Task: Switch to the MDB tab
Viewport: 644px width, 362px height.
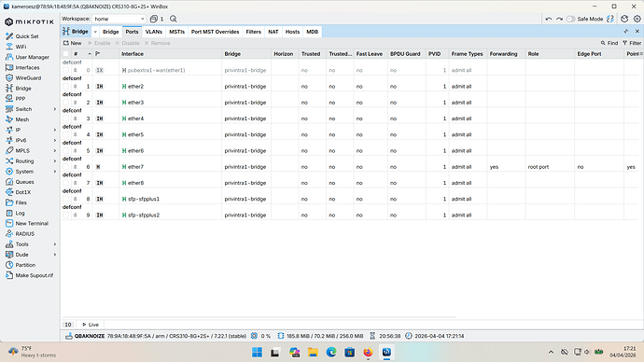Action: tap(312, 32)
